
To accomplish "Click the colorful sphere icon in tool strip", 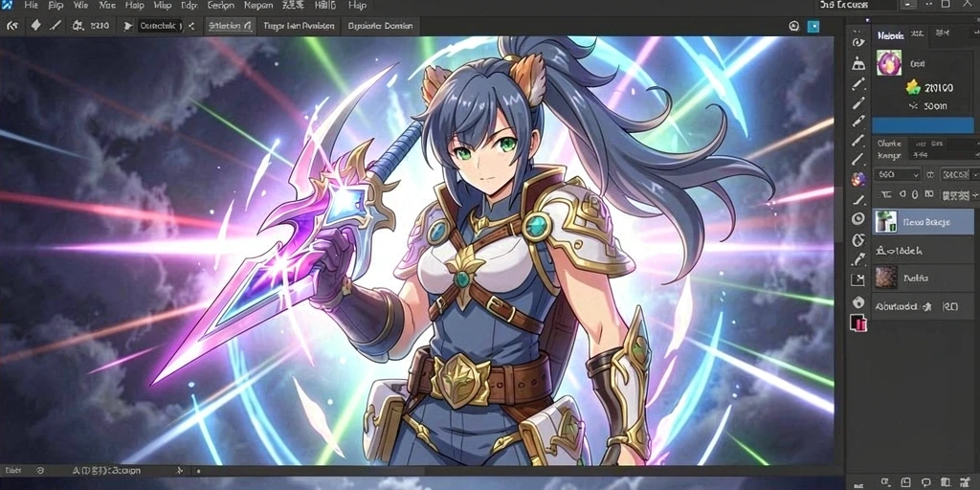I will pos(858,179).
